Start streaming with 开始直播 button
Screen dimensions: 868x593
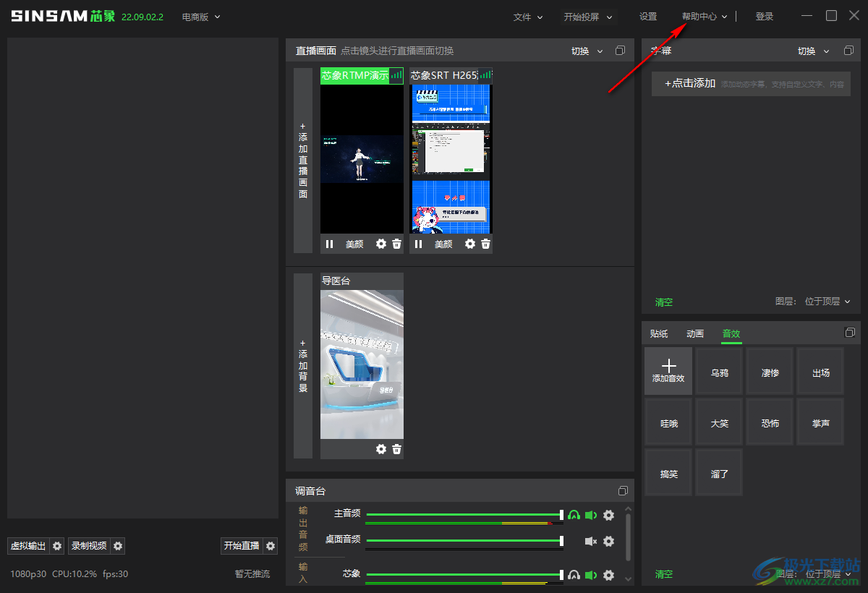(242, 546)
